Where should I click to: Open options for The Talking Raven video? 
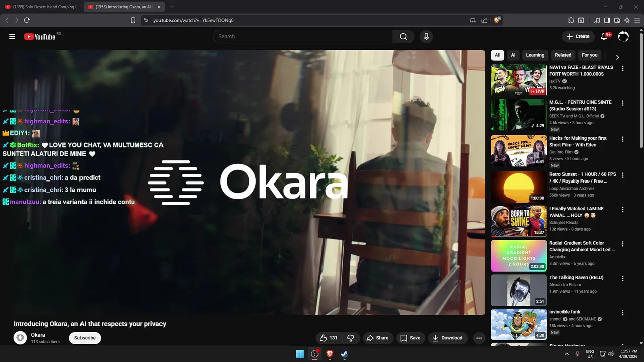623,278
